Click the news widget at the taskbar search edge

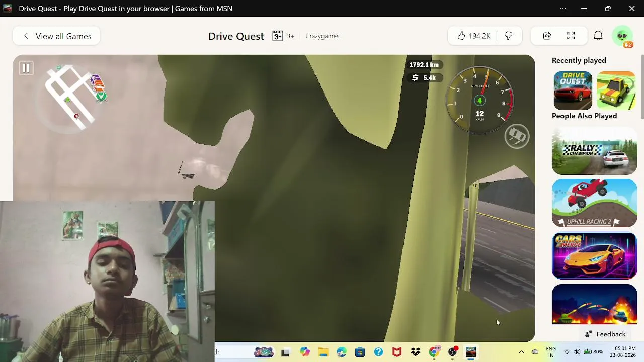click(264, 352)
